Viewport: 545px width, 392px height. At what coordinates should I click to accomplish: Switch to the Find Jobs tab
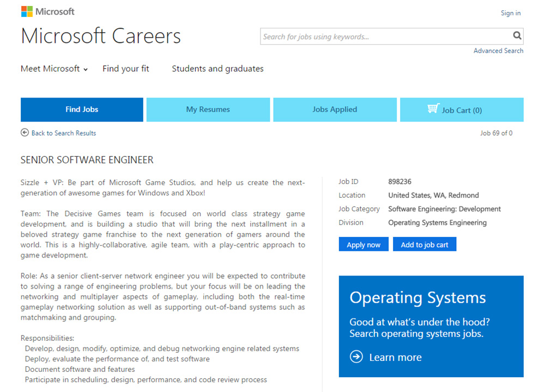82,110
